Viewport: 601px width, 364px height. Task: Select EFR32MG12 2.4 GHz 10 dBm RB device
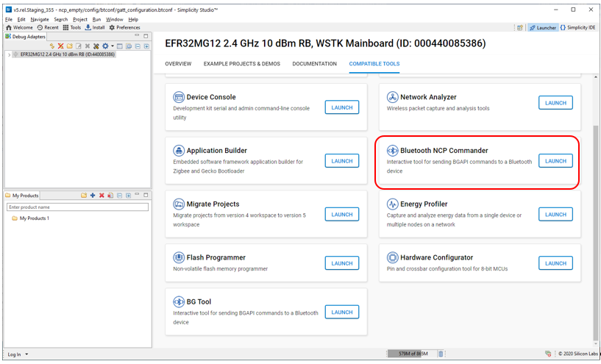(68, 54)
